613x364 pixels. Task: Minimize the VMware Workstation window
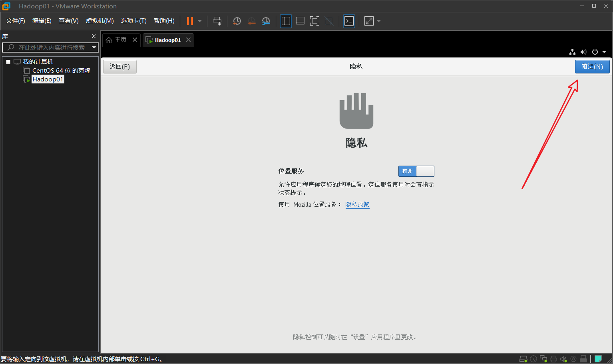coord(582,6)
